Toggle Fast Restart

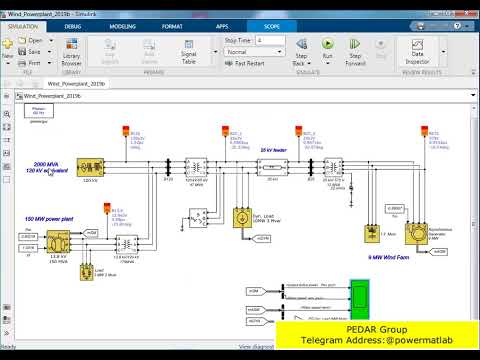click(245, 63)
